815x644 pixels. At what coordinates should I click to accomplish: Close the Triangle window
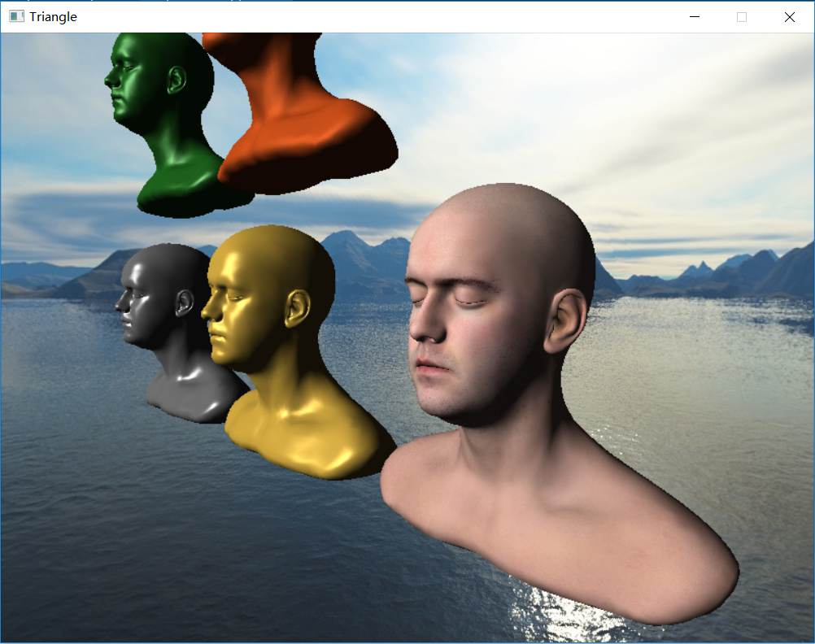790,17
